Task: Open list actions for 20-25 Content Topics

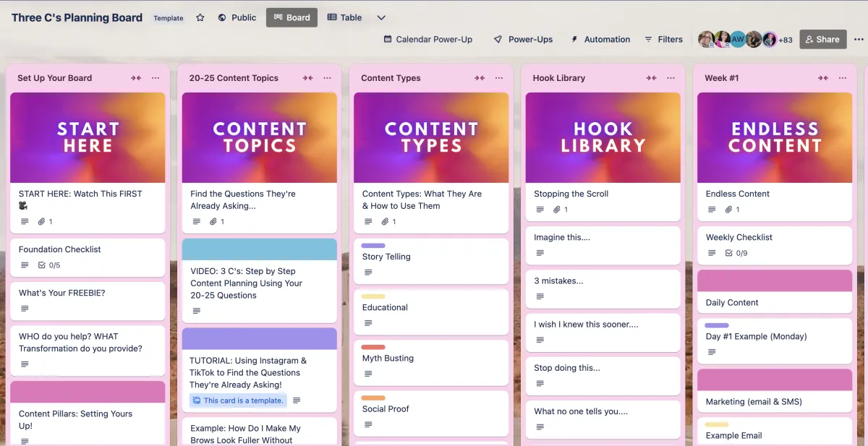Action: 328,78
